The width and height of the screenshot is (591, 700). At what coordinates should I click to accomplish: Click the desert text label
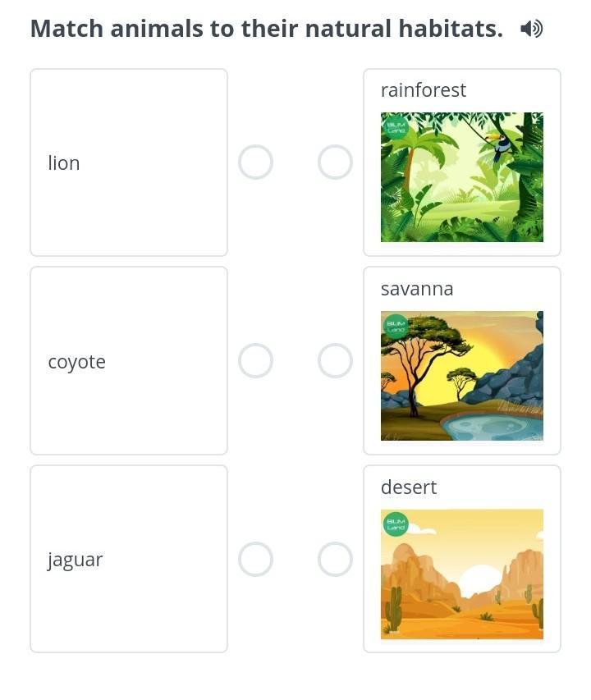(409, 487)
